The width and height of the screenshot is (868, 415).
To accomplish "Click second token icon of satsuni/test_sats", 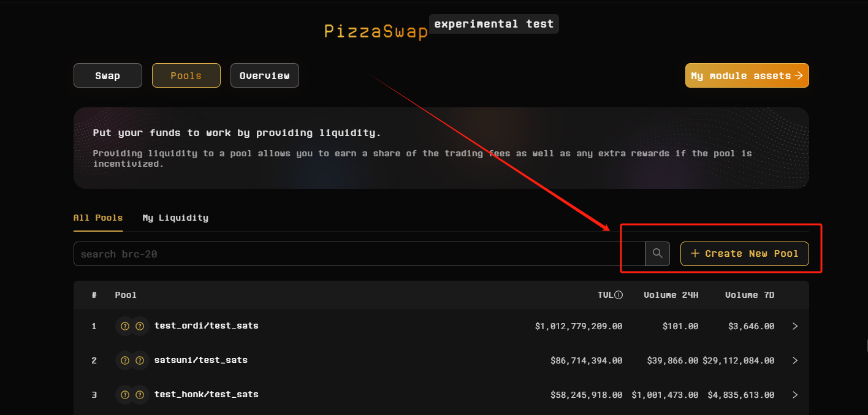I will (140, 360).
